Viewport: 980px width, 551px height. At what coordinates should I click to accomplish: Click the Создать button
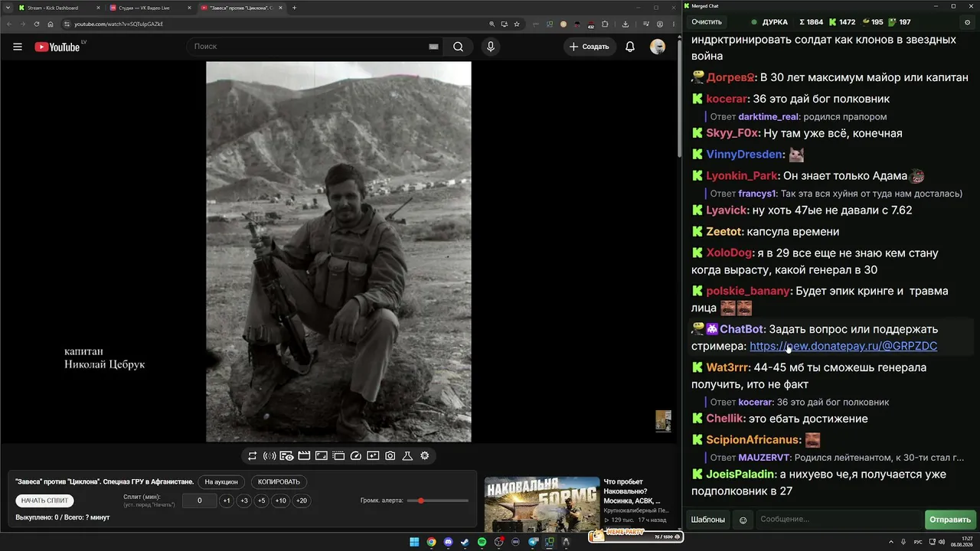(590, 47)
